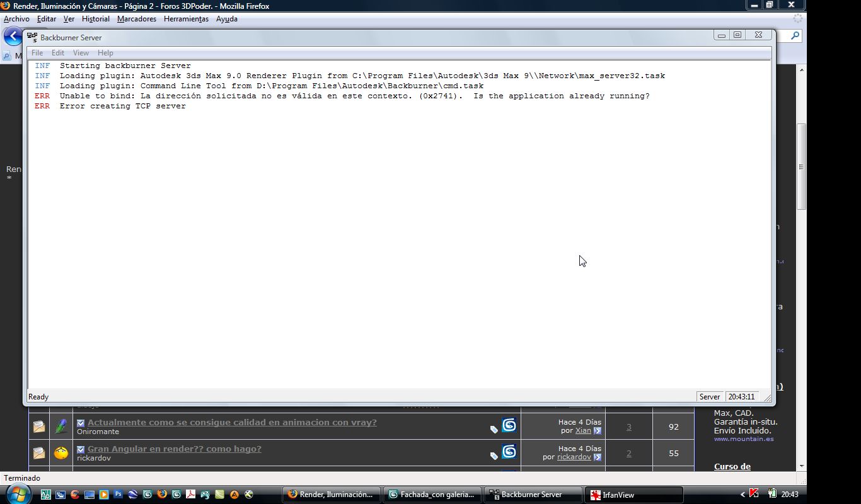Open replies count 3 link
Viewport: 861px width, 504px height.
628,427
